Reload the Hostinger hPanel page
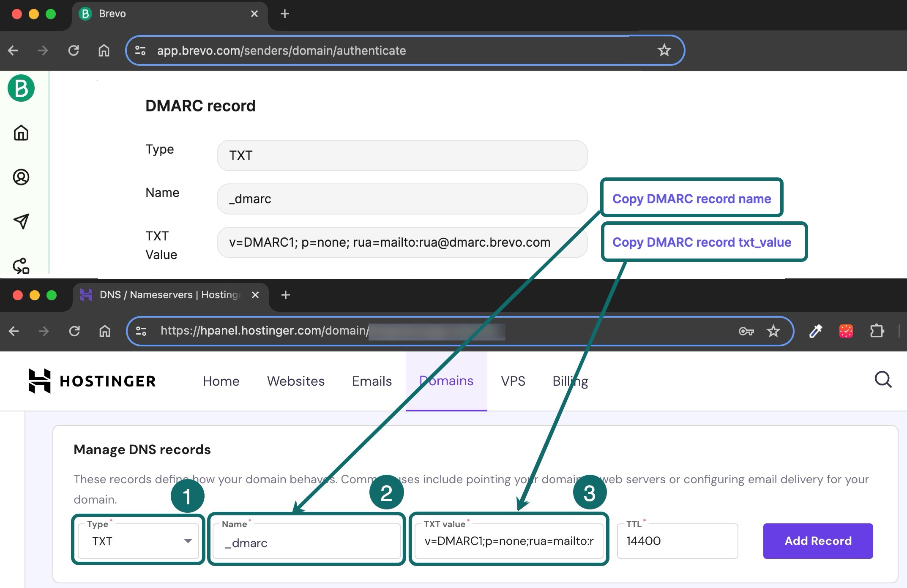This screenshot has width=907, height=588. [x=74, y=331]
